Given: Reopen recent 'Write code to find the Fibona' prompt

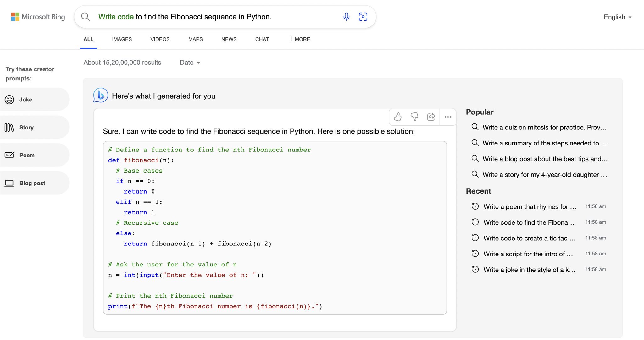Looking at the screenshot, I should 529,222.
